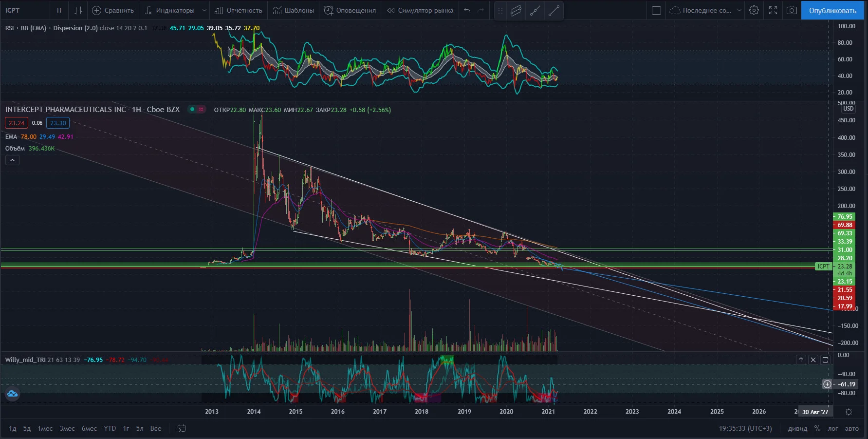Undo the last chart action
The image size is (868, 439).
pyautogui.click(x=467, y=10)
